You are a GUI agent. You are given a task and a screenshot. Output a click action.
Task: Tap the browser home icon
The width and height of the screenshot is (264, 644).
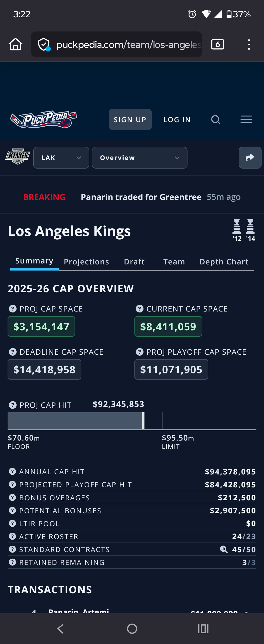pos(16,44)
